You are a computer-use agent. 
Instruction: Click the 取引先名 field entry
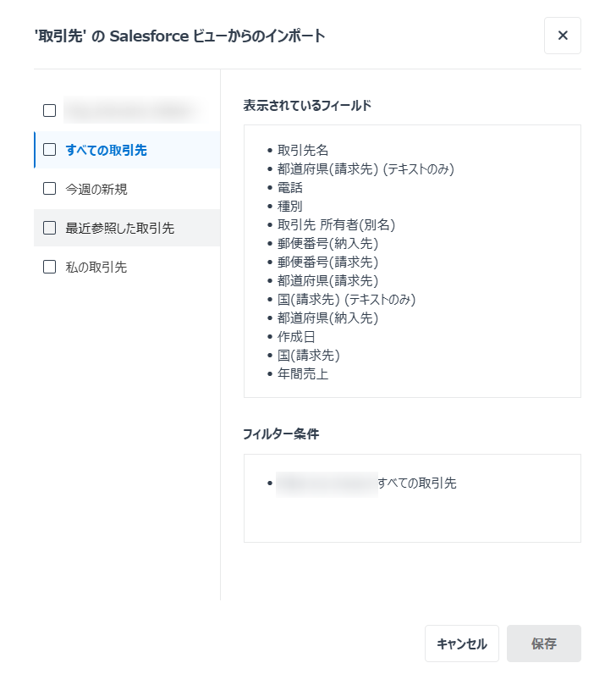tap(303, 150)
